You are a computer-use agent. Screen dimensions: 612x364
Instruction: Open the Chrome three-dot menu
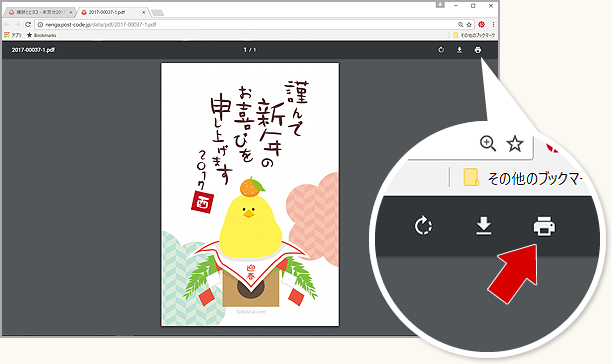493,24
